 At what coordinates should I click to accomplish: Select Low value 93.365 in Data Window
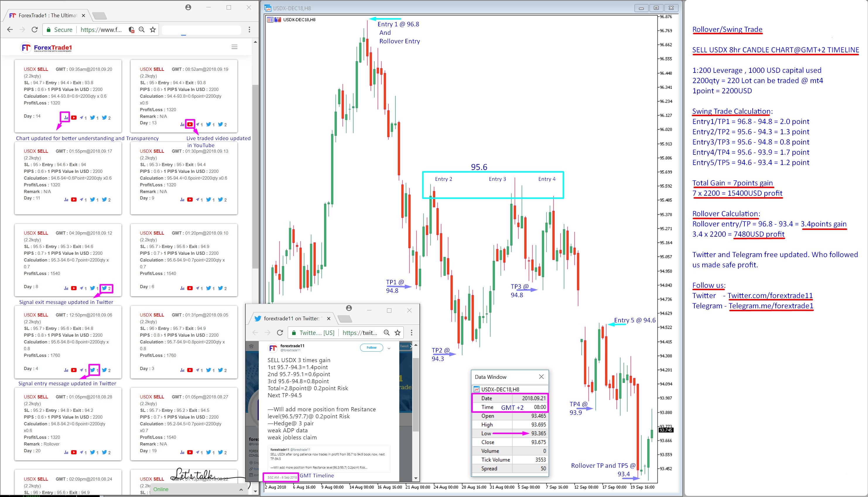click(538, 434)
